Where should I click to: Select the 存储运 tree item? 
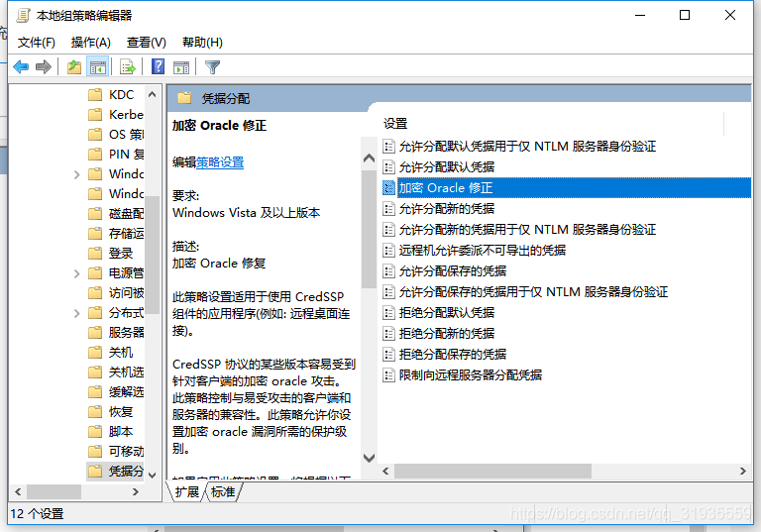(126, 234)
